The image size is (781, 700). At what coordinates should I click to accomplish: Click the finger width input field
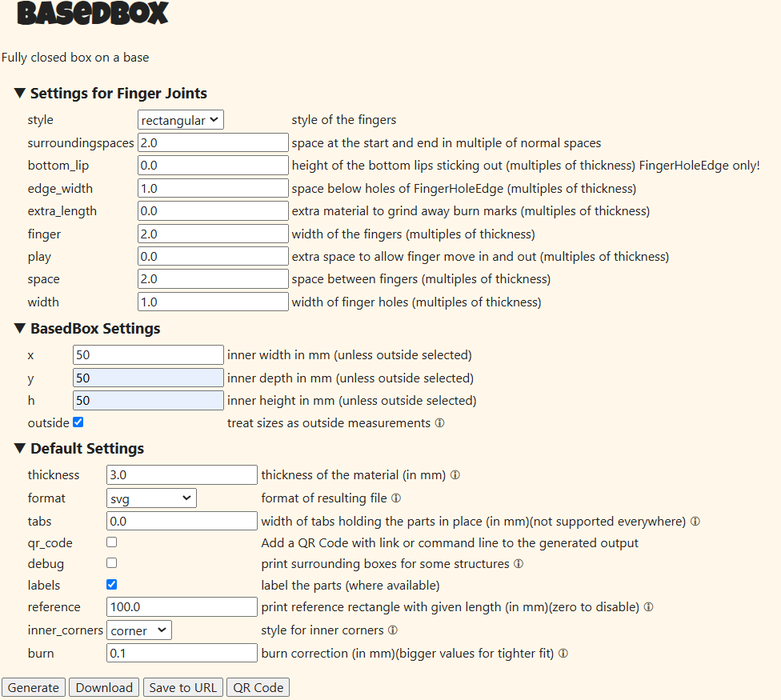213,234
